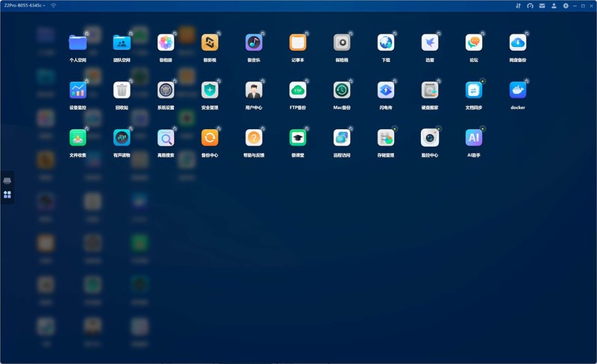This screenshot has height=364, width=597.
Task: Open the 设备监控 device monitor app
Action: coord(78,90)
